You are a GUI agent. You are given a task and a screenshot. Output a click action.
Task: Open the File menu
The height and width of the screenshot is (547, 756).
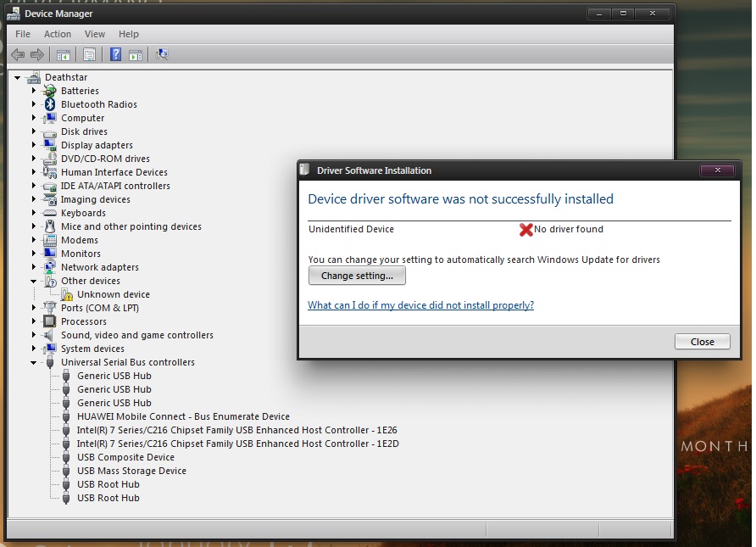[23, 34]
